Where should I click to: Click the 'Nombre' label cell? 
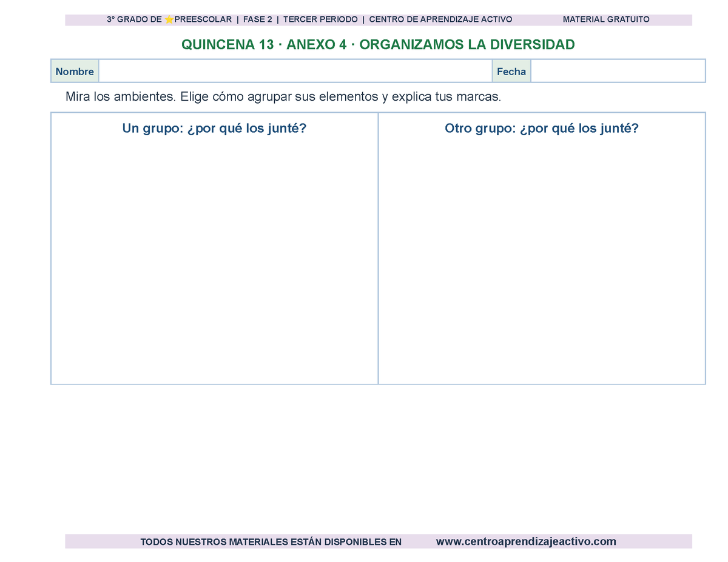pyautogui.click(x=75, y=71)
